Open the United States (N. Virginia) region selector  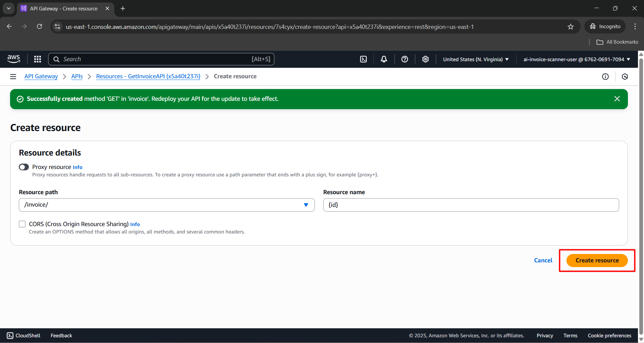point(476,59)
